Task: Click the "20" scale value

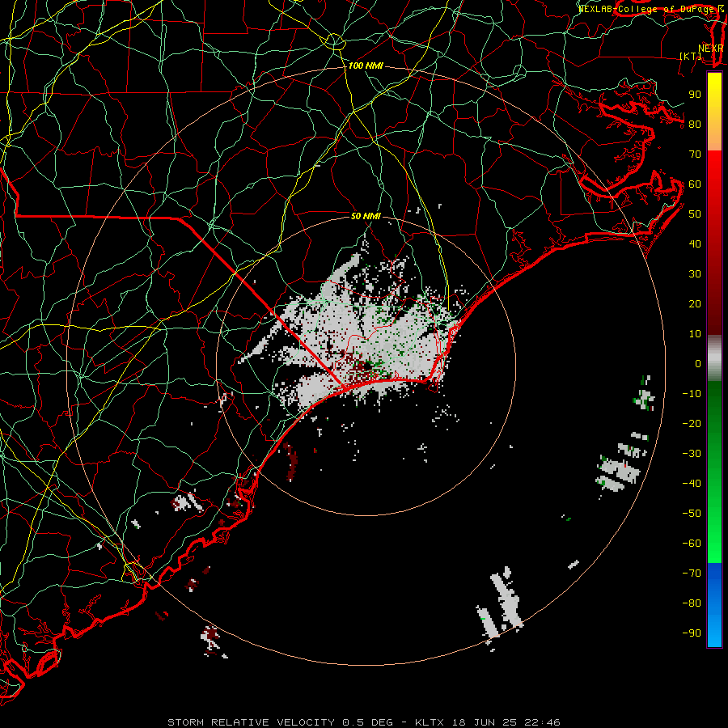Action: (x=695, y=304)
